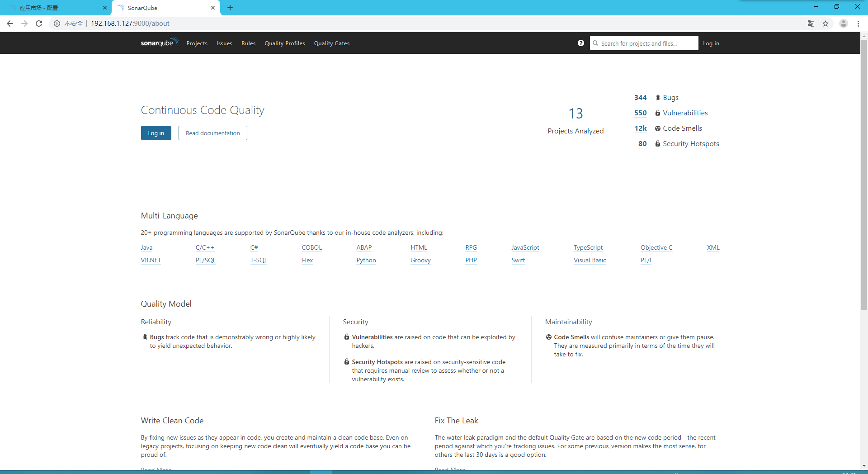Viewport: 868px width, 474px height.
Task: Click the SonarQube logo in the navbar
Action: (157, 43)
